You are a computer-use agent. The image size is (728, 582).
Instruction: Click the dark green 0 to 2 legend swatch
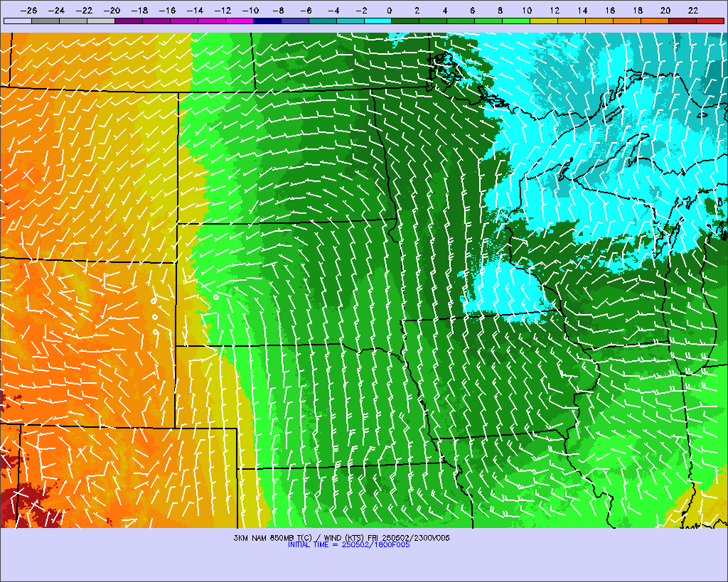tap(406, 21)
